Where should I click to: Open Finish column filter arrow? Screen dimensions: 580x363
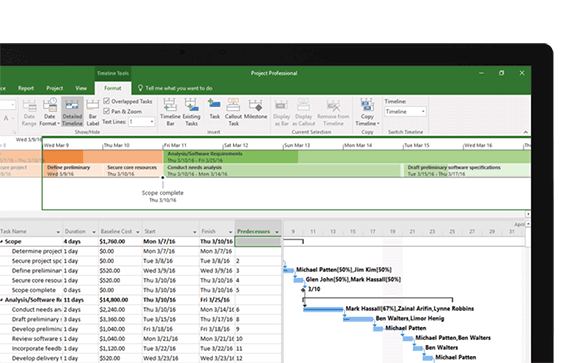(230, 232)
